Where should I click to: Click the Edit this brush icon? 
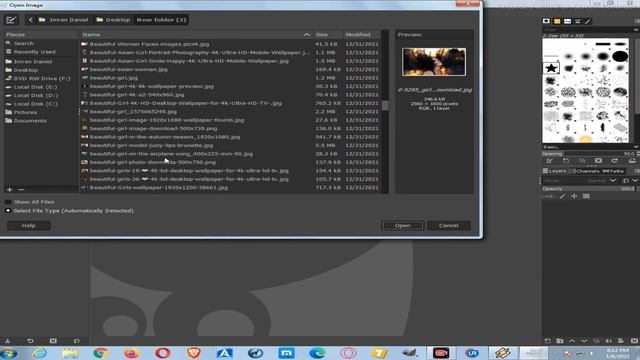[x=549, y=161]
